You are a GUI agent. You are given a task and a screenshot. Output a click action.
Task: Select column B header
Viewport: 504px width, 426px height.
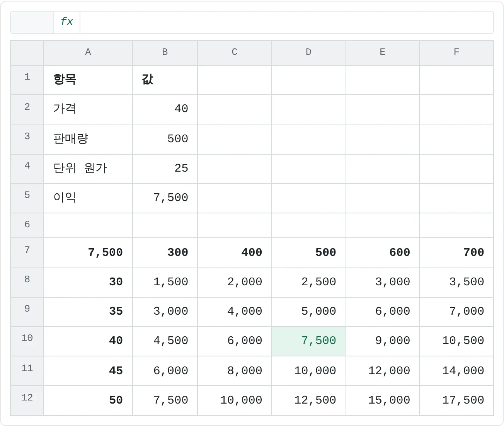click(165, 53)
